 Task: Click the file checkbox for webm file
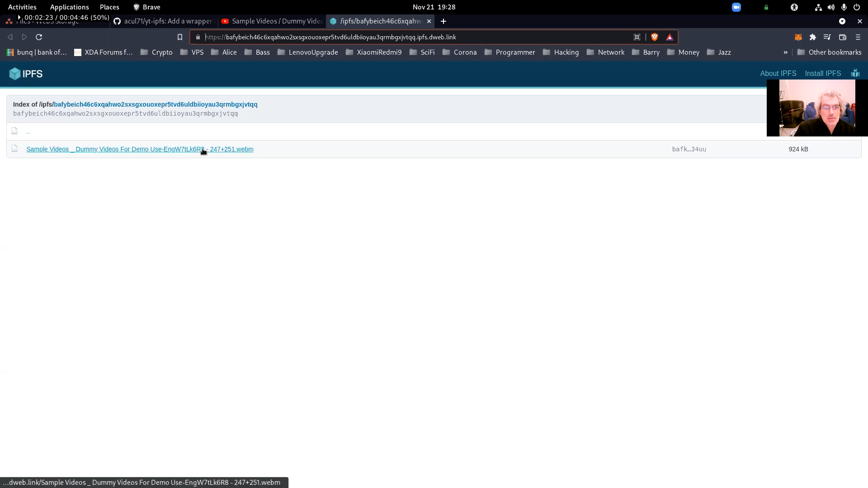[x=15, y=149]
